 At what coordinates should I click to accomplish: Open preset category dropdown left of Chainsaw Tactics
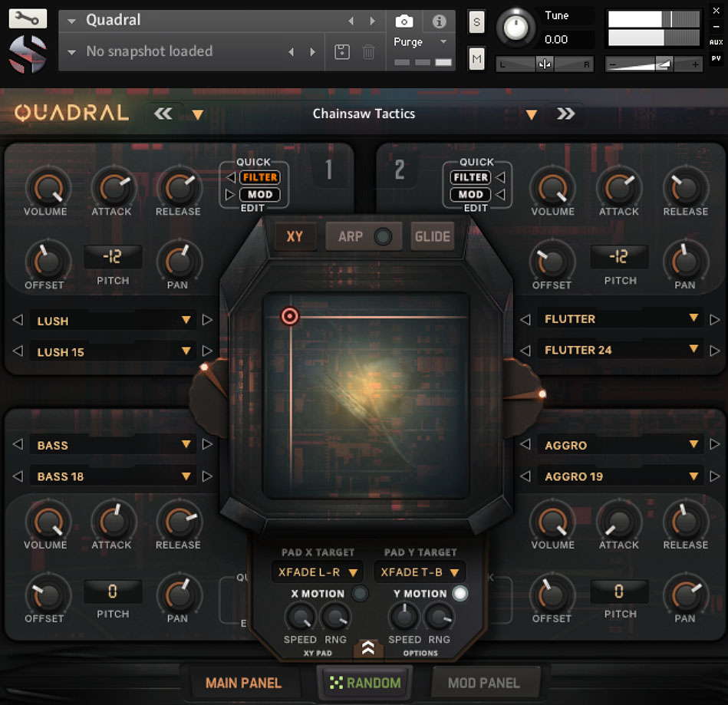(198, 115)
